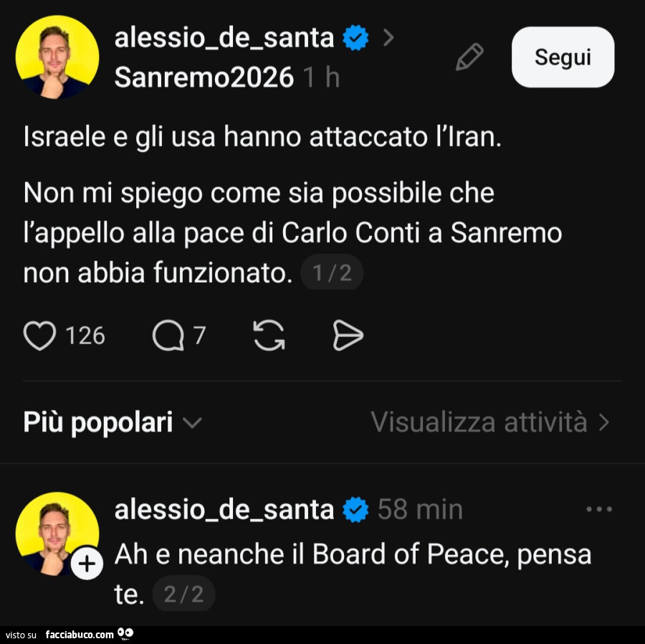Open Visualizza attività
Screen dimensions: 645x644
coord(490,423)
